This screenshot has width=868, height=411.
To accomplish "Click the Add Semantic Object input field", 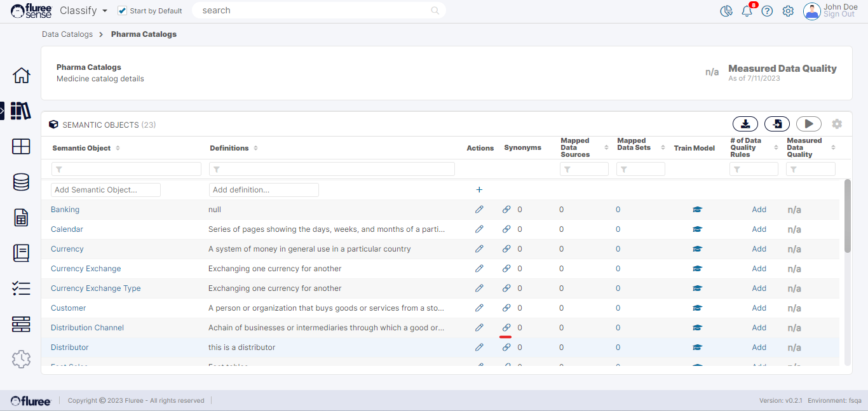I will 105,190.
